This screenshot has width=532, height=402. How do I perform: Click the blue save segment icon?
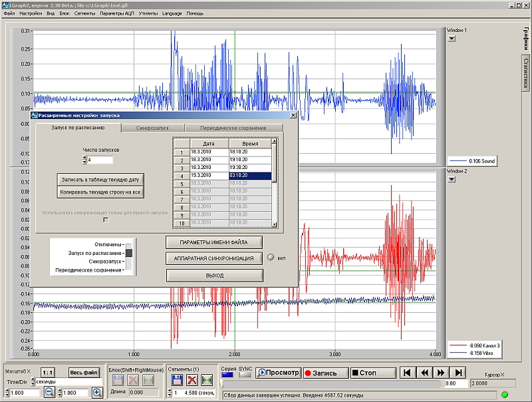point(178,380)
